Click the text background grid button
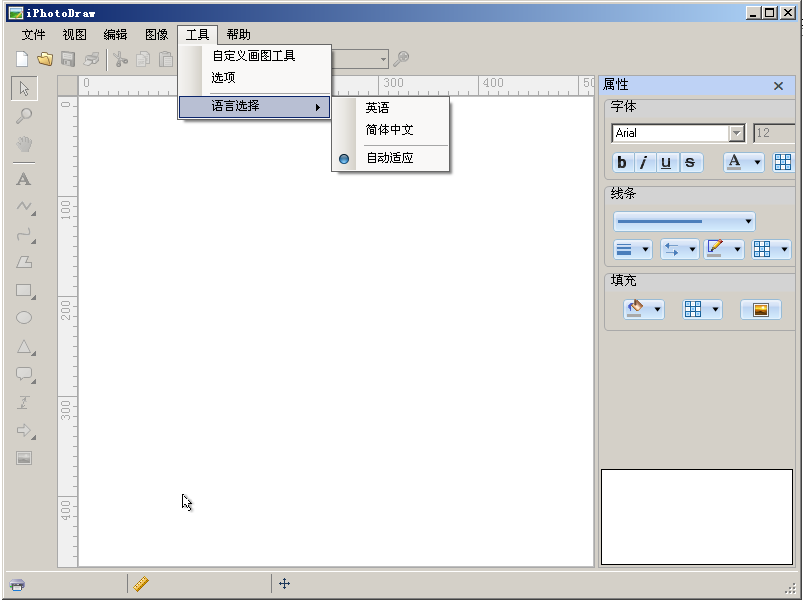Viewport: 803px width, 601px height. coord(783,163)
